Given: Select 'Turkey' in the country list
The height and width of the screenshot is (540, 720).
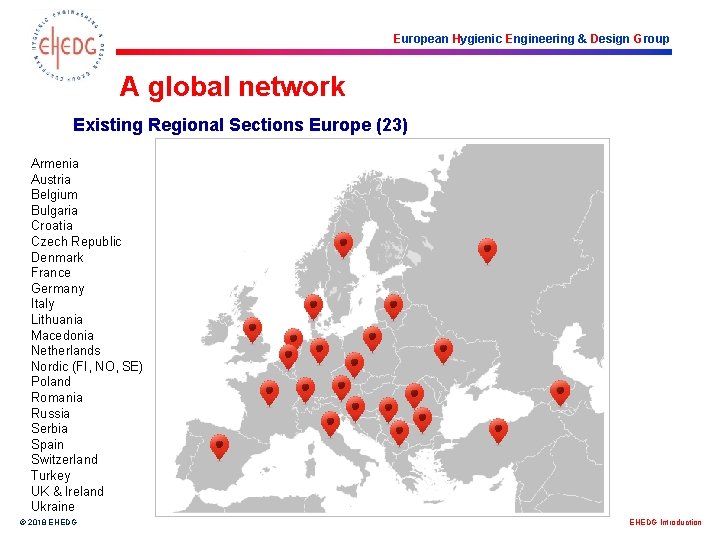Looking at the screenshot, I should (51, 476).
